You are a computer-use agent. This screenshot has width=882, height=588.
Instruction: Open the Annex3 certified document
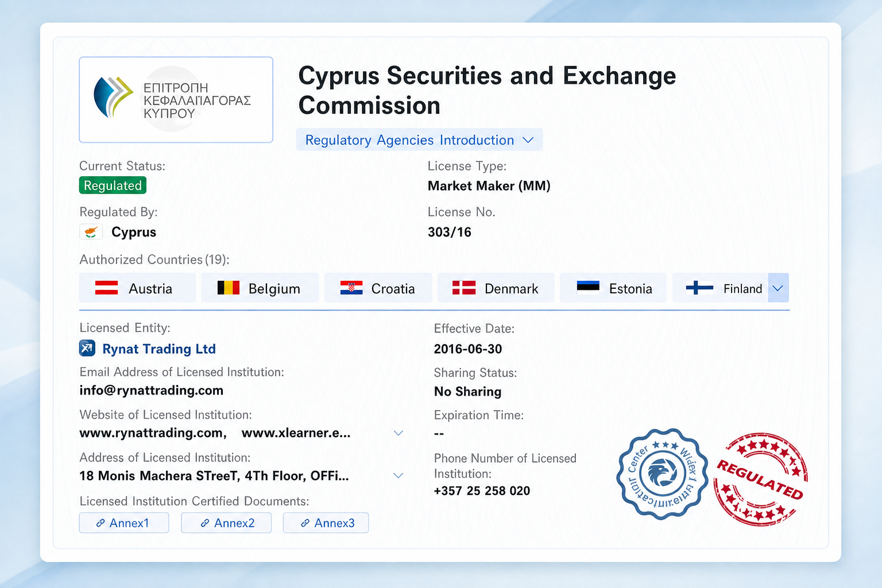pos(326,523)
